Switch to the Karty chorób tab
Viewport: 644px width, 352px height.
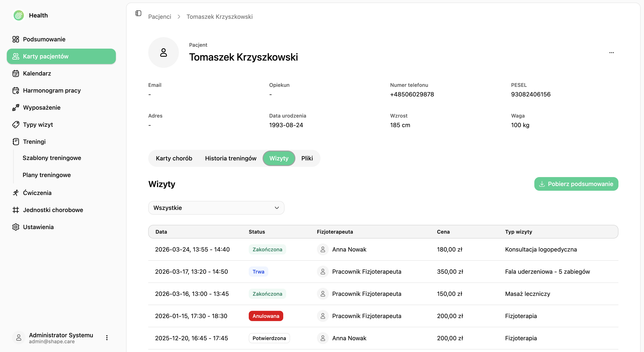[x=174, y=158]
